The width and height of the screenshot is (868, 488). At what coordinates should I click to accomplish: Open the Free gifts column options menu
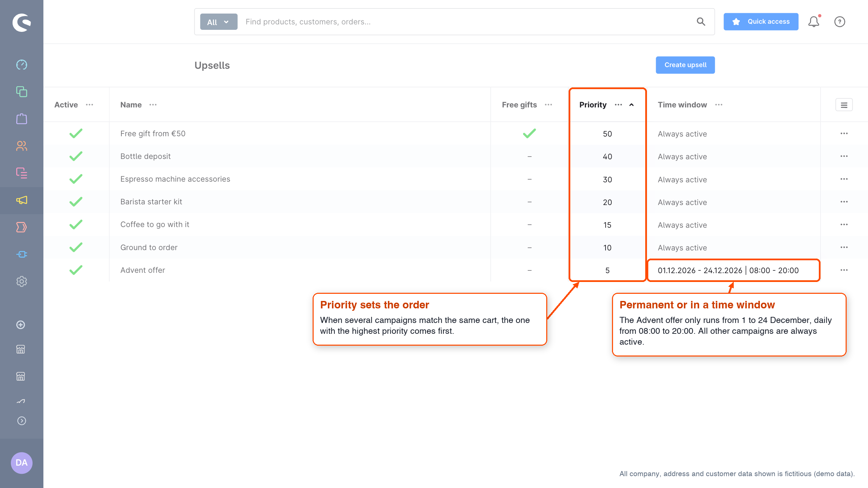pyautogui.click(x=548, y=105)
